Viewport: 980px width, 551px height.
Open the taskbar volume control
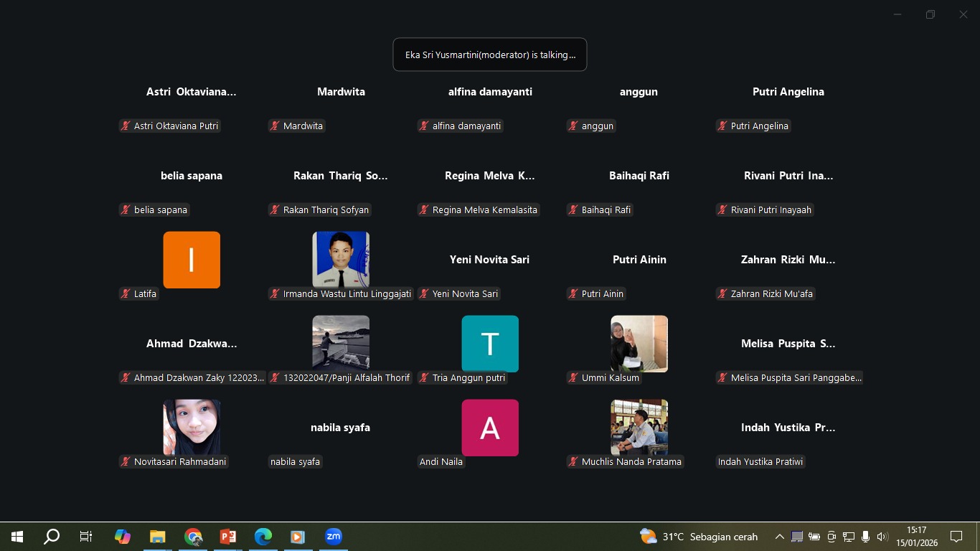(x=882, y=537)
